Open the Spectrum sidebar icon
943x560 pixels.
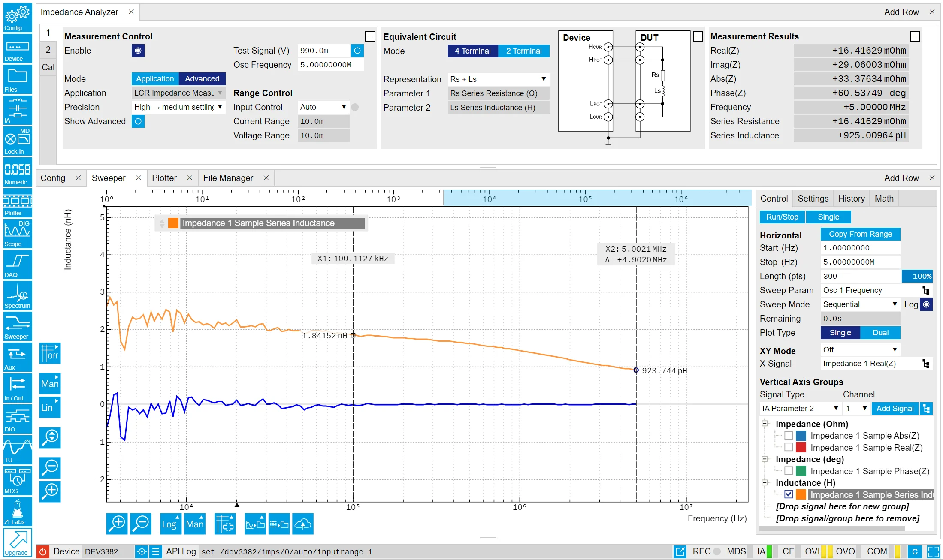click(x=18, y=295)
